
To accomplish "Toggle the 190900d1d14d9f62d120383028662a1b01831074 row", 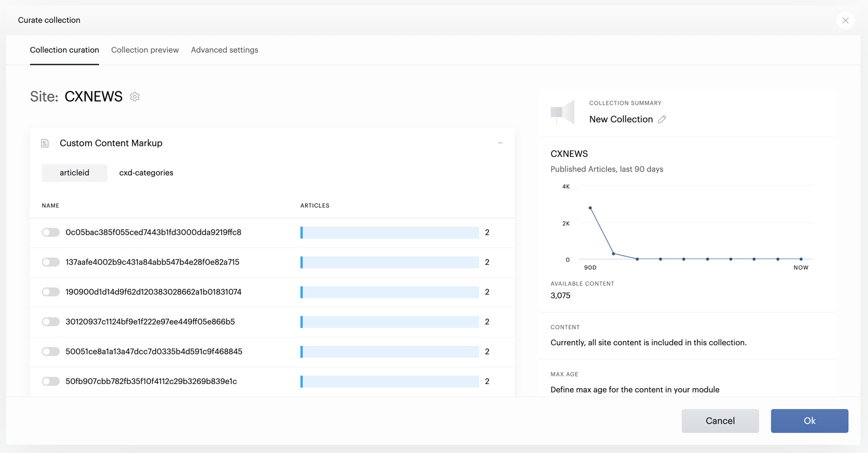I will click(50, 292).
